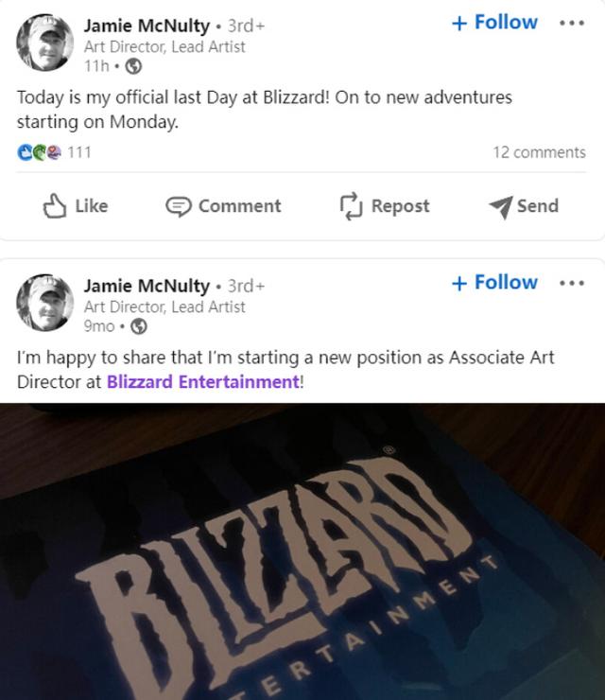Image resolution: width=605 pixels, height=700 pixels.
Task: Open the three-dot menu on the first post
Action: (572, 23)
